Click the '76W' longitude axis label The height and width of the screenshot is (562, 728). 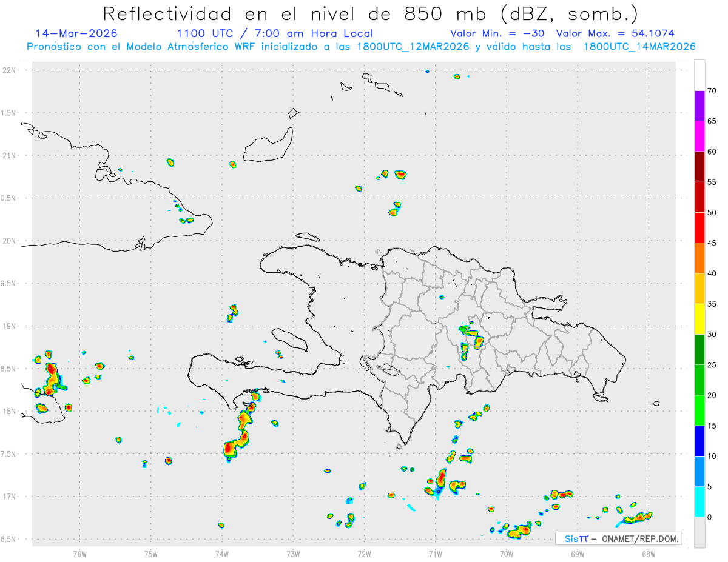pos(79,553)
